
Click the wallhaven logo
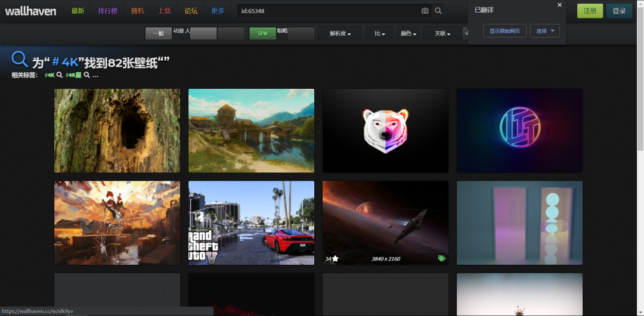click(31, 11)
